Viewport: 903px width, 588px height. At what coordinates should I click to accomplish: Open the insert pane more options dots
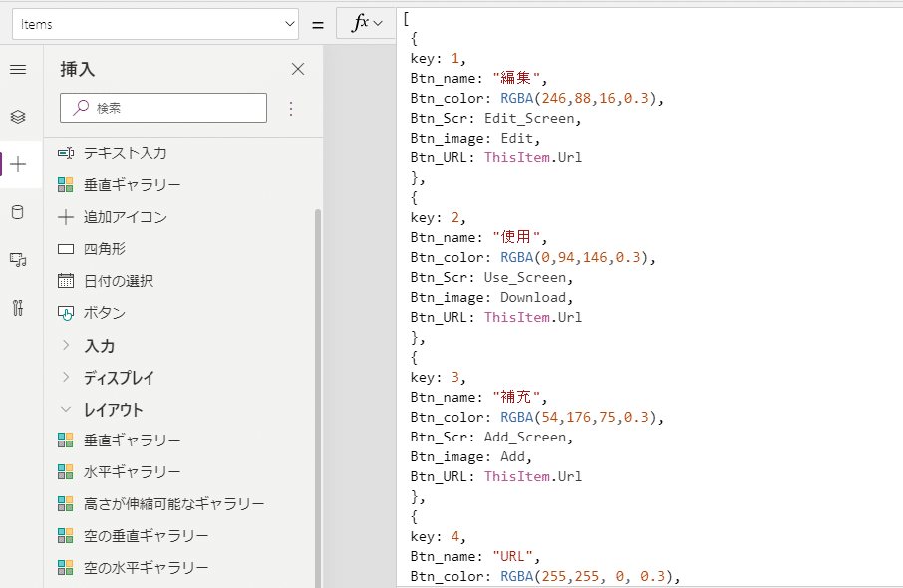291,109
